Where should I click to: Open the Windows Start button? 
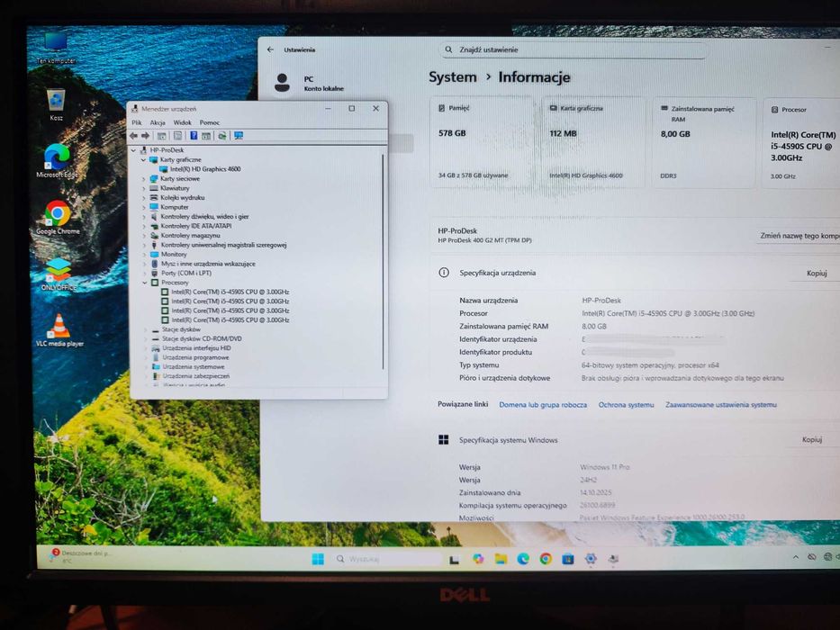[x=318, y=559]
